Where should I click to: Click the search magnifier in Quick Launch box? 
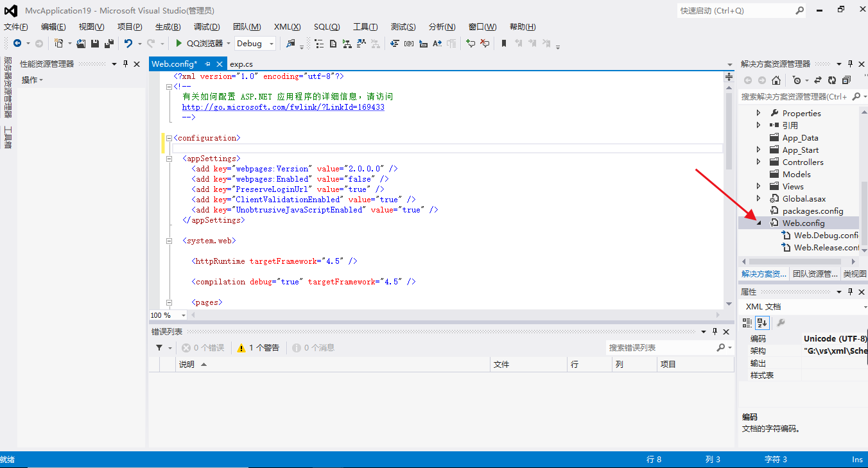[x=800, y=10]
